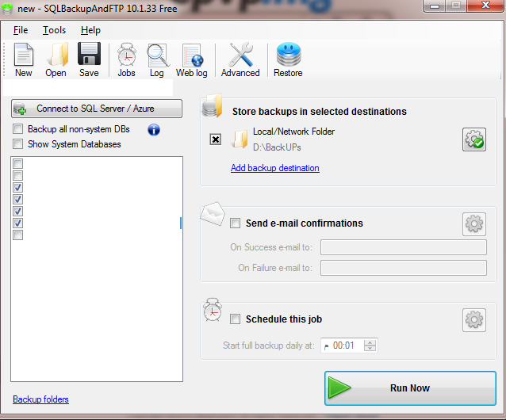
Task: Increase backup time with up spinner arrow
Action: [370, 342]
